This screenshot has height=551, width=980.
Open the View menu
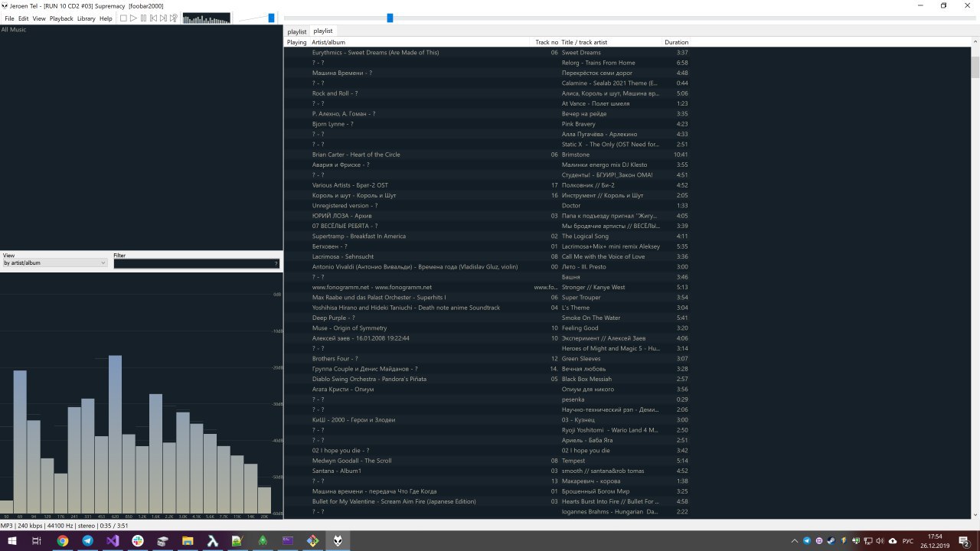tap(39, 18)
